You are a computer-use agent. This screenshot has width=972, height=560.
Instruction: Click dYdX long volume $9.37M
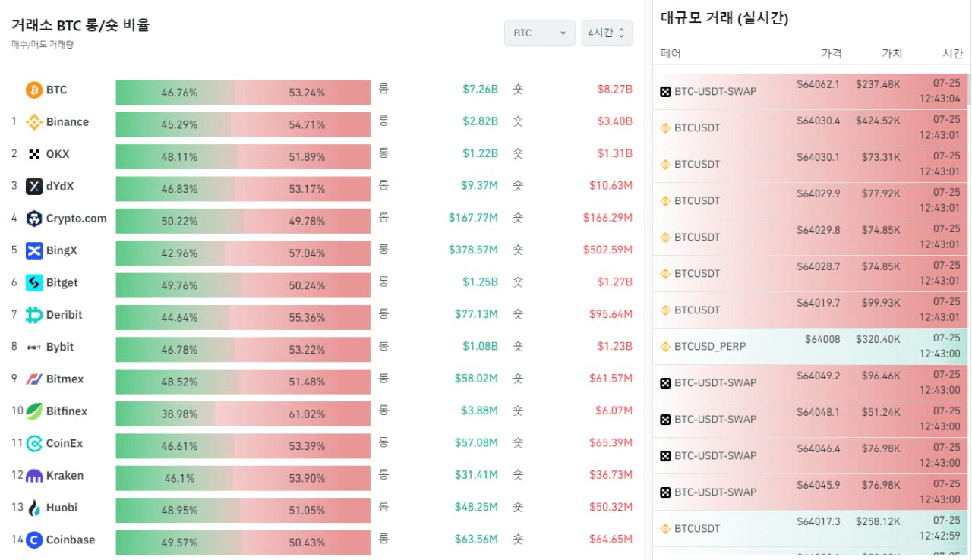[478, 185]
